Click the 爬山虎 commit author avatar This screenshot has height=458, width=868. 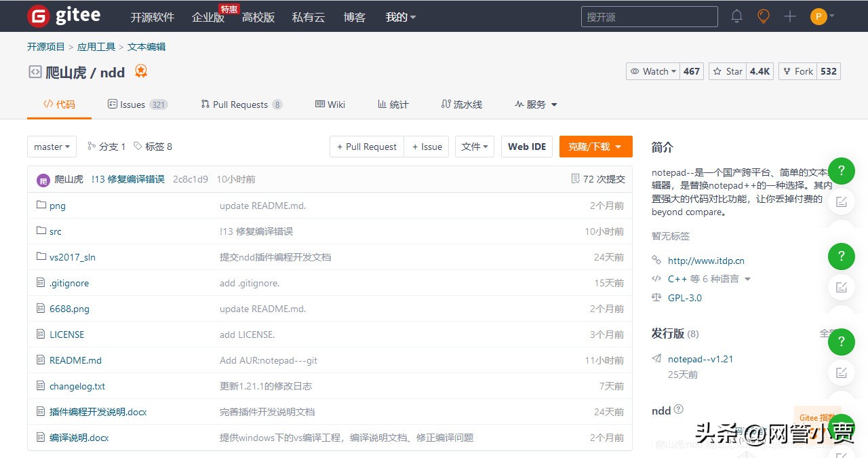43,180
